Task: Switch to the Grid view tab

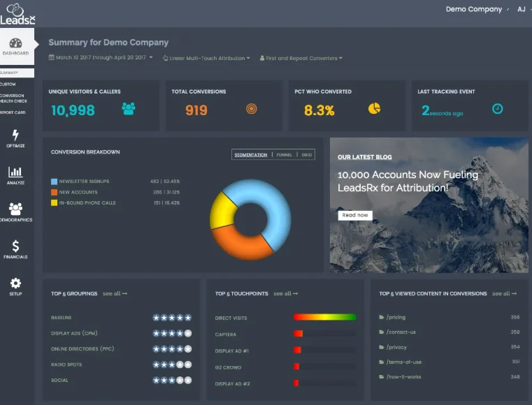Action: (x=306, y=154)
